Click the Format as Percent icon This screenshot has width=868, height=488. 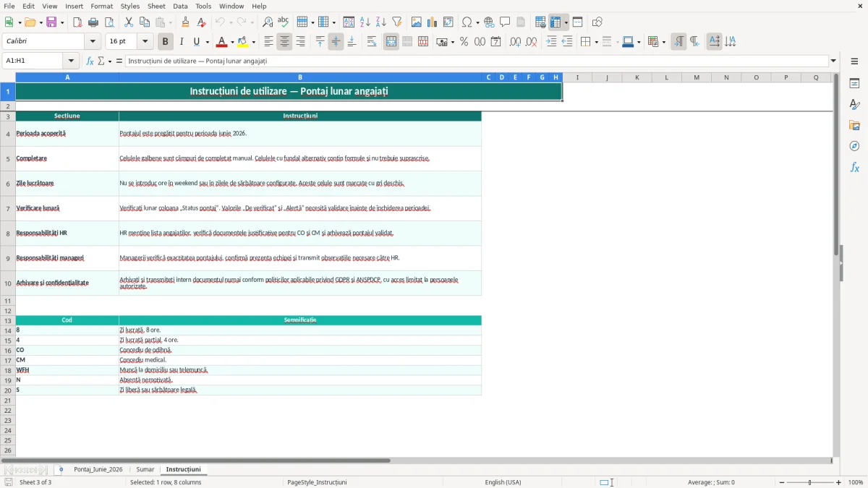464,42
